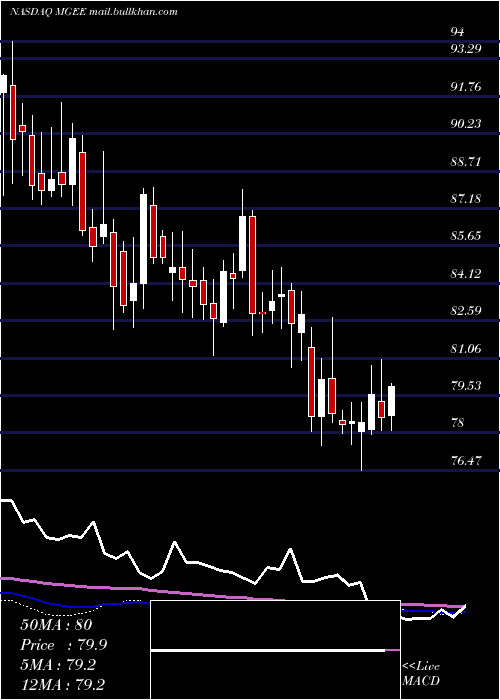This screenshot has width=500, height=700.
Task: Click the white-bordered MACD box's upper section
Action: click(275, 625)
